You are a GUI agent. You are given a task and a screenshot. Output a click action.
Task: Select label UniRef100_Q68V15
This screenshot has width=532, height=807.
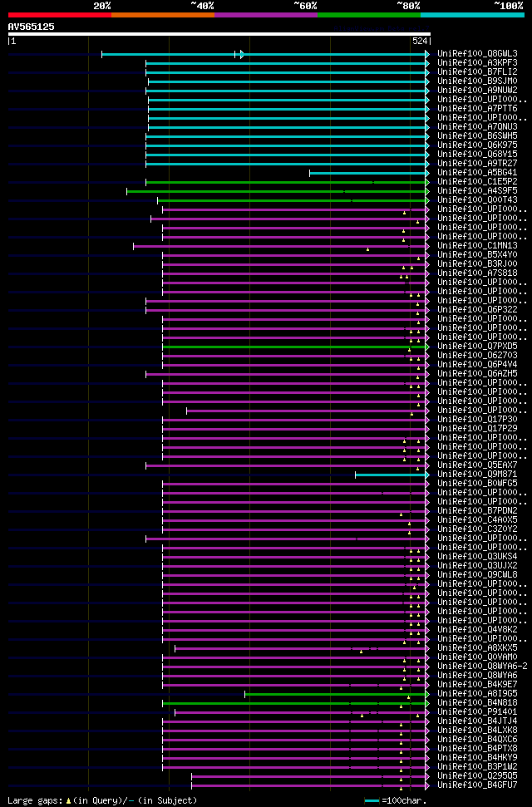(477, 155)
